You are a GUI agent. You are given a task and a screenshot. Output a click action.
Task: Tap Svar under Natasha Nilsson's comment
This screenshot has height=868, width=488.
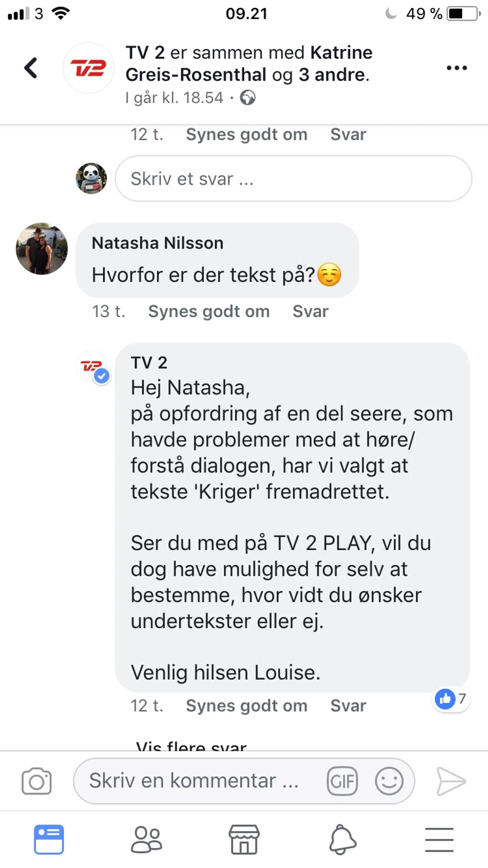coord(310,311)
